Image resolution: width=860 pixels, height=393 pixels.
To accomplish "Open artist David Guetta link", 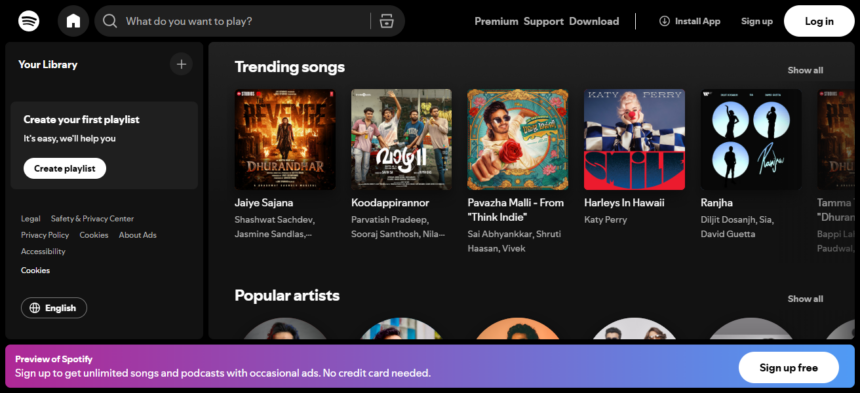I will 728,234.
